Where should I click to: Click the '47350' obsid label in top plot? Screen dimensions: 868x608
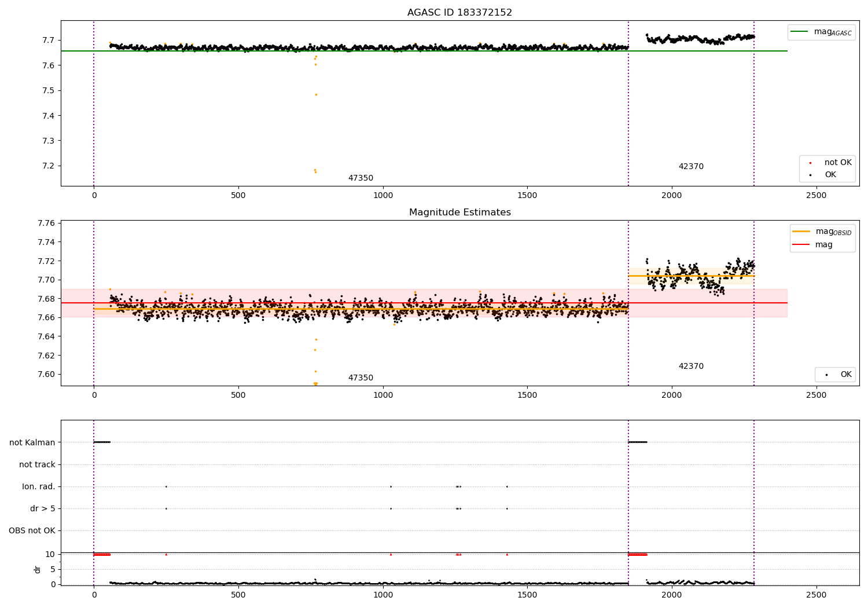coord(361,178)
